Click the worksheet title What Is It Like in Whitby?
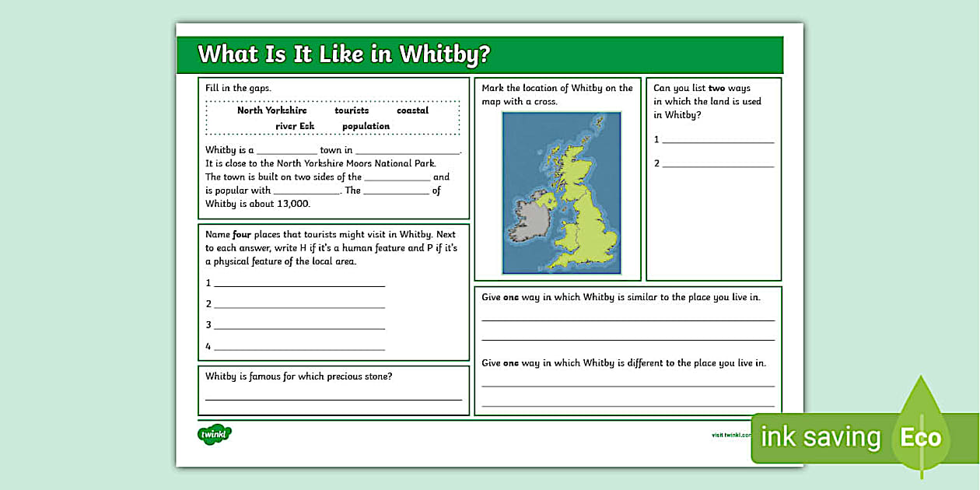The height and width of the screenshot is (490, 980). [344, 54]
